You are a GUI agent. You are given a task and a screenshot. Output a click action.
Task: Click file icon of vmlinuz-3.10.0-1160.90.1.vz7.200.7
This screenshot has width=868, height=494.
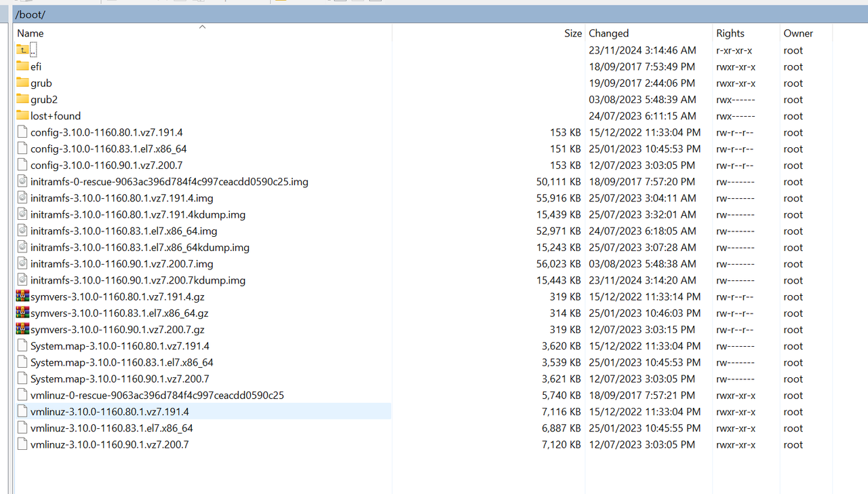pos(22,444)
